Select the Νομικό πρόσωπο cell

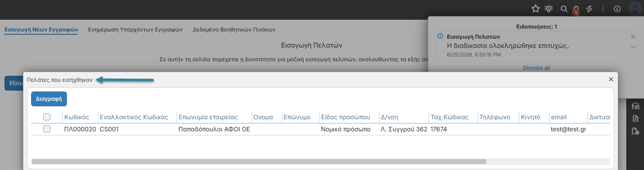tap(346, 129)
